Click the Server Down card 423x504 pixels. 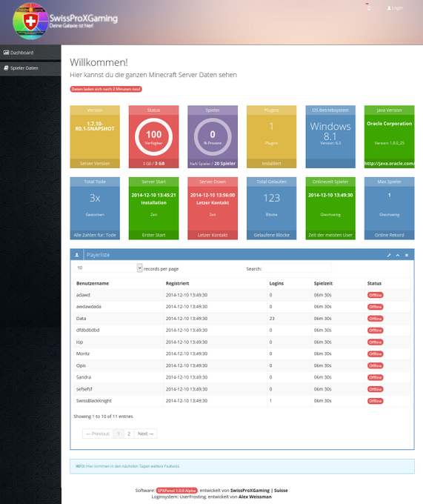click(213, 208)
